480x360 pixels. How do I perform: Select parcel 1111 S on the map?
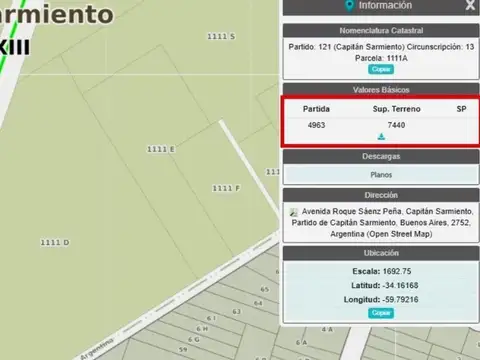pyautogui.click(x=221, y=36)
